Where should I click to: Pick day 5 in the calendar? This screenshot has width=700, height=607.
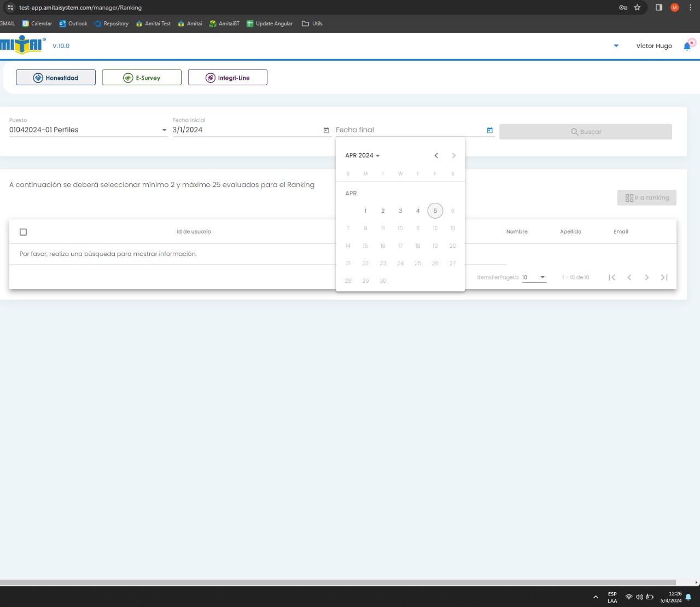(x=435, y=211)
